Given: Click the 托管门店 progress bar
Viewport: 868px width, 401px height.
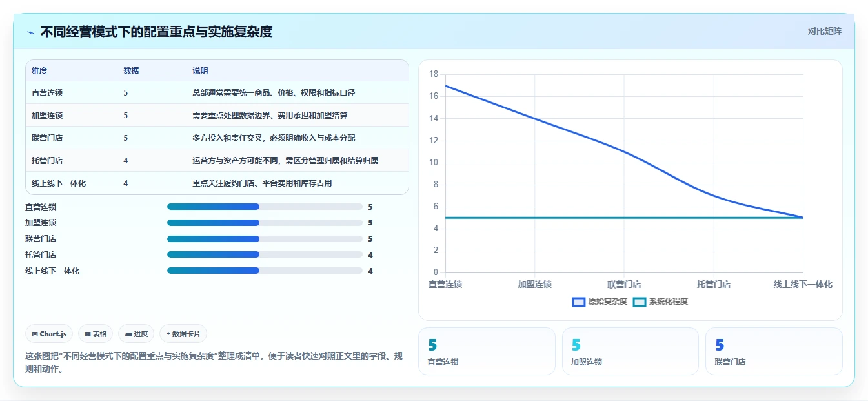Looking at the screenshot, I should pos(265,254).
